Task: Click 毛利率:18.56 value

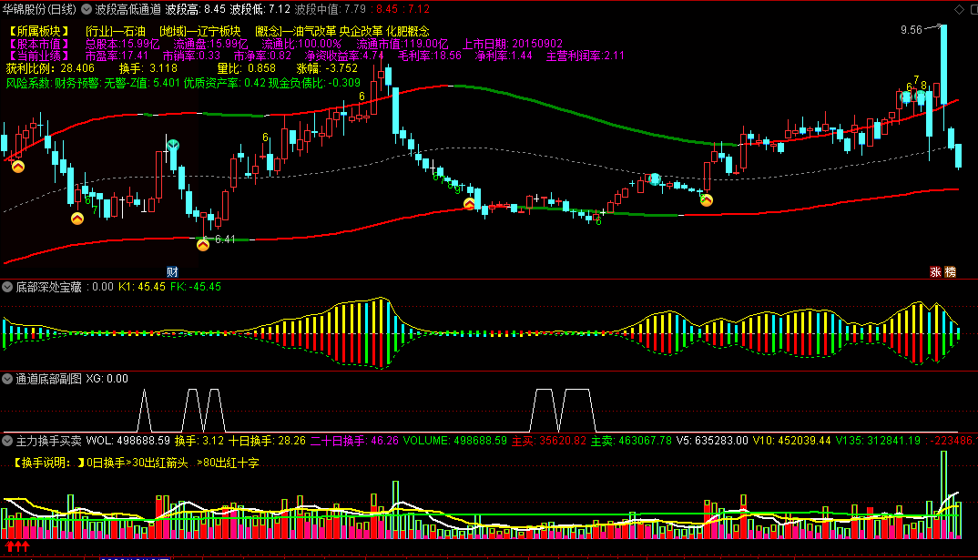Action: pos(430,56)
